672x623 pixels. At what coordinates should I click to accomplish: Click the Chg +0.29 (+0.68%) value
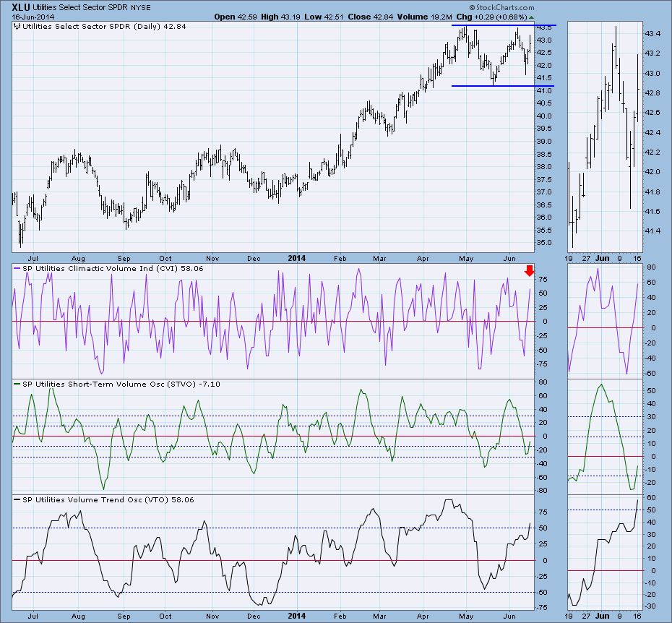(491, 17)
